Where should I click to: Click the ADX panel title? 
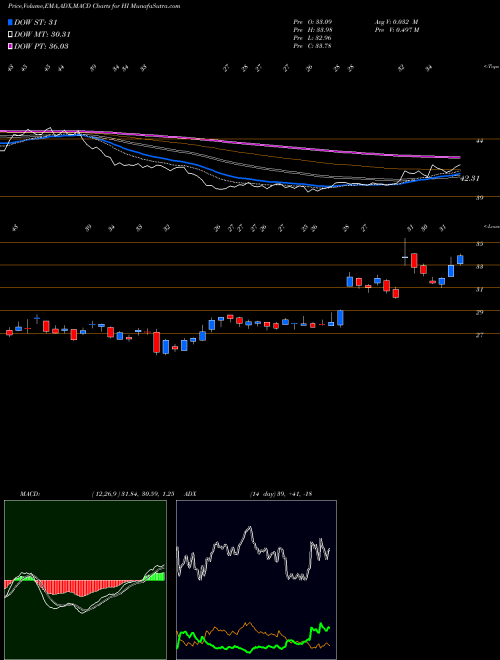pyautogui.click(x=191, y=494)
